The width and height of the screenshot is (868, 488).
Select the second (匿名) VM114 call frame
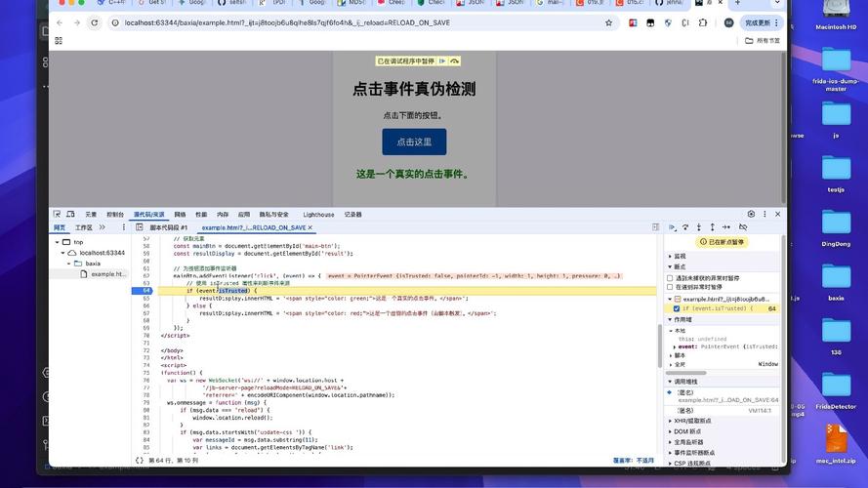point(723,411)
